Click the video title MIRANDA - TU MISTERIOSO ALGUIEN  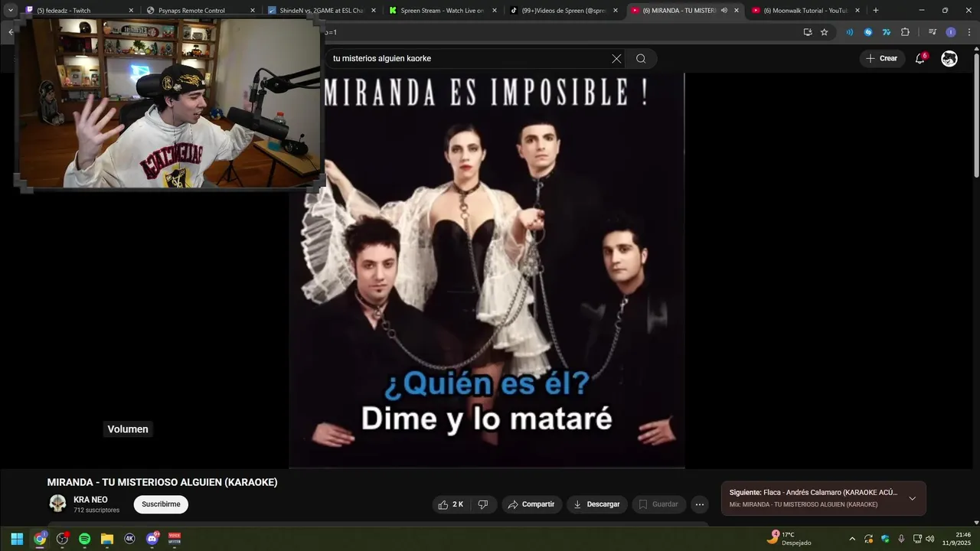[x=162, y=482]
